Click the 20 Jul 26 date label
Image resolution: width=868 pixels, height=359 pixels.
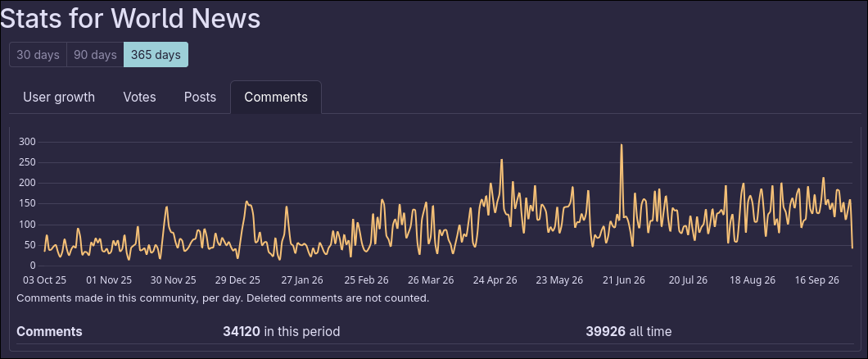[x=688, y=280]
